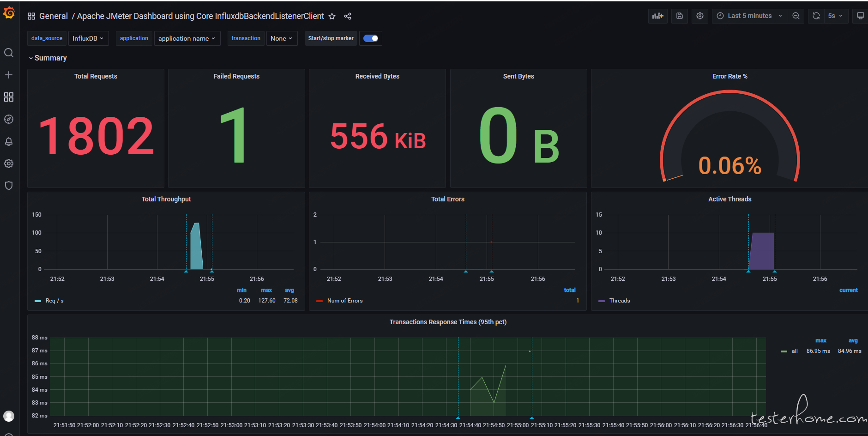Open the Failed Requests panel title menu
Viewport: 868px width, 436px height.
[236, 76]
